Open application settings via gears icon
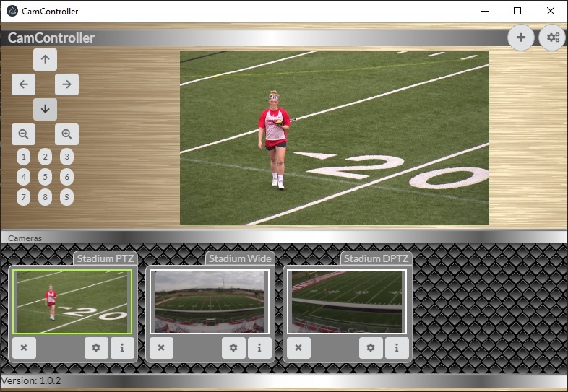568x392 pixels. click(x=553, y=38)
